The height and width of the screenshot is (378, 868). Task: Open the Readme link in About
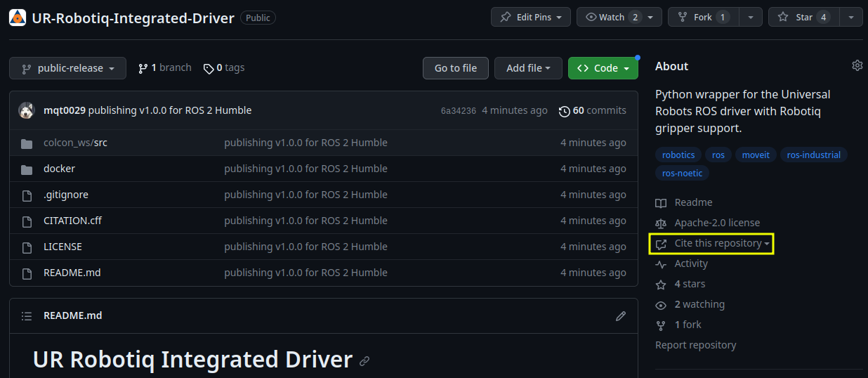pos(693,202)
